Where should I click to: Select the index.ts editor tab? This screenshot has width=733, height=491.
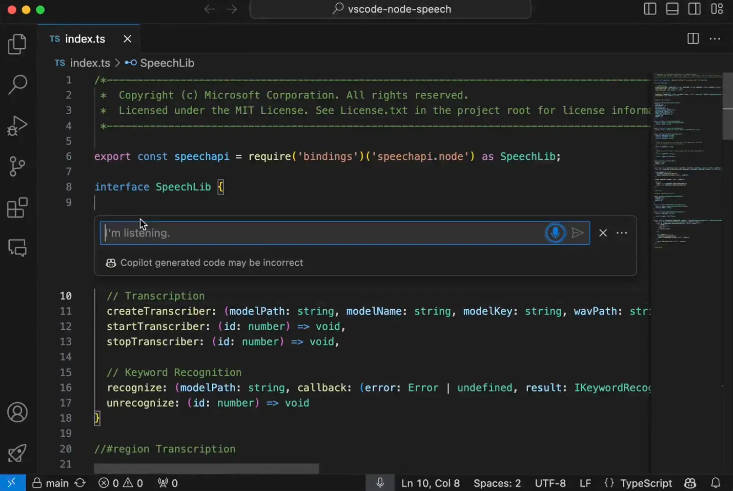(x=88, y=39)
